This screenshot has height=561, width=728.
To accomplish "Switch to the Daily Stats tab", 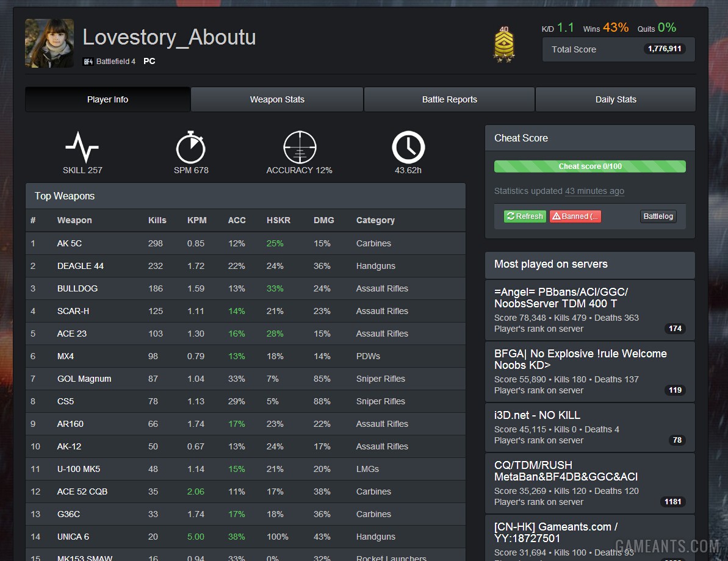I will point(616,99).
